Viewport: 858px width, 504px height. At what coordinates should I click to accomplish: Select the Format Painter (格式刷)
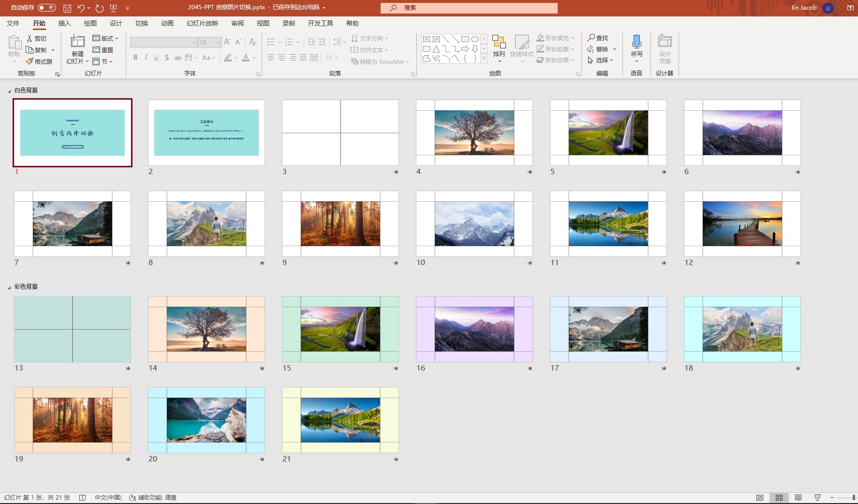tap(39, 61)
